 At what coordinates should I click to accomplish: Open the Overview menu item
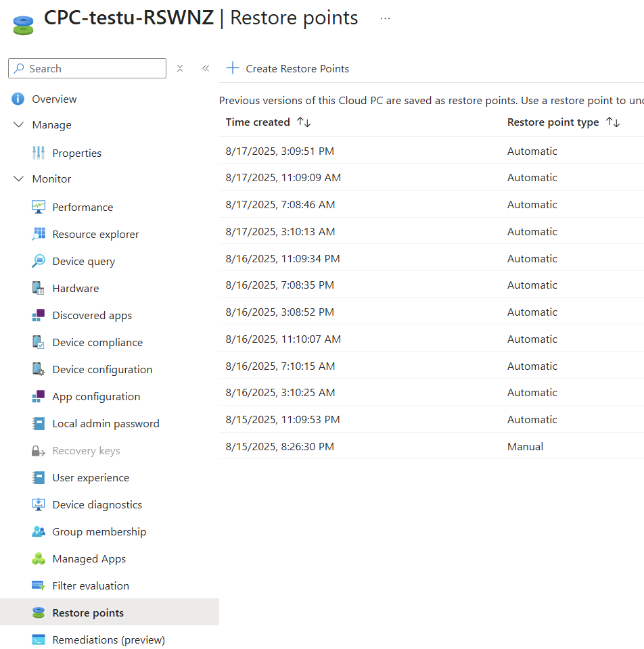click(x=54, y=99)
